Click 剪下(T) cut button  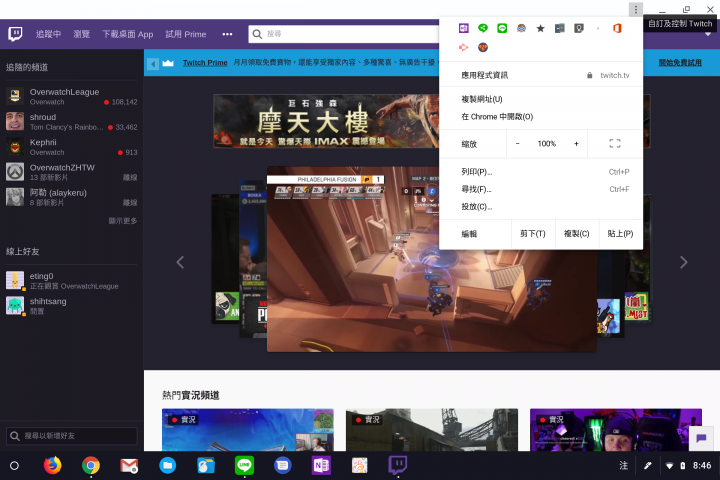533,234
